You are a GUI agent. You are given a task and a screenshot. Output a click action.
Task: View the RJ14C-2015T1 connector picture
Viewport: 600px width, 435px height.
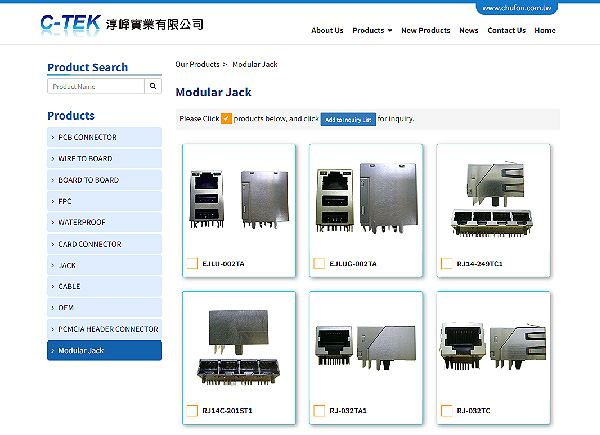tap(238, 346)
